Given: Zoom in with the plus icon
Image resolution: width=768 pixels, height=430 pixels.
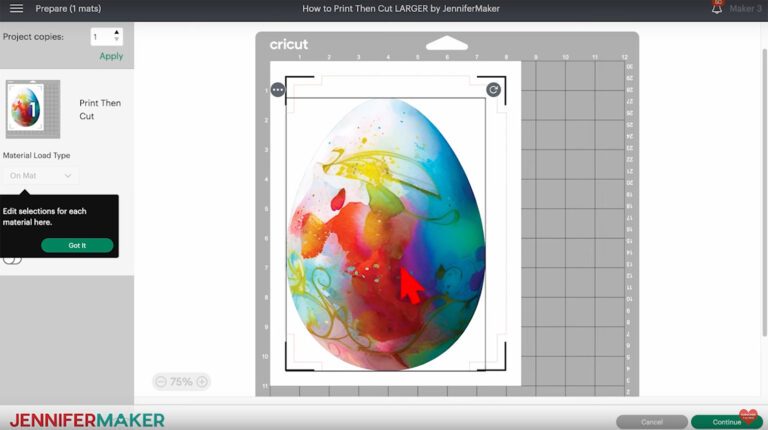Looking at the screenshot, I should click(202, 382).
